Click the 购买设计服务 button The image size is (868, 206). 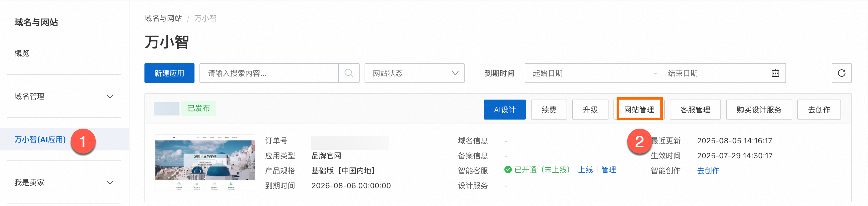759,110
